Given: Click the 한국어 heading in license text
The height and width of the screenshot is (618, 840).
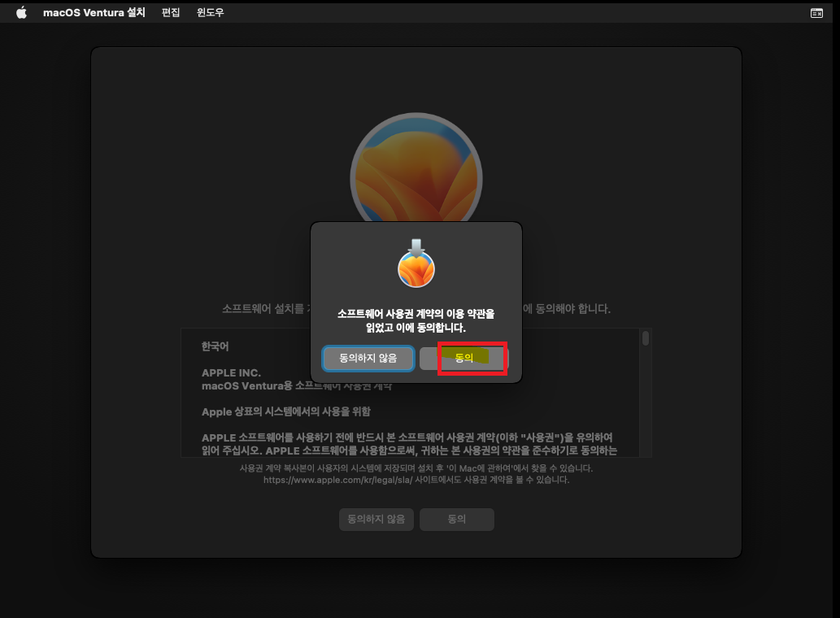Looking at the screenshot, I should coord(215,346).
